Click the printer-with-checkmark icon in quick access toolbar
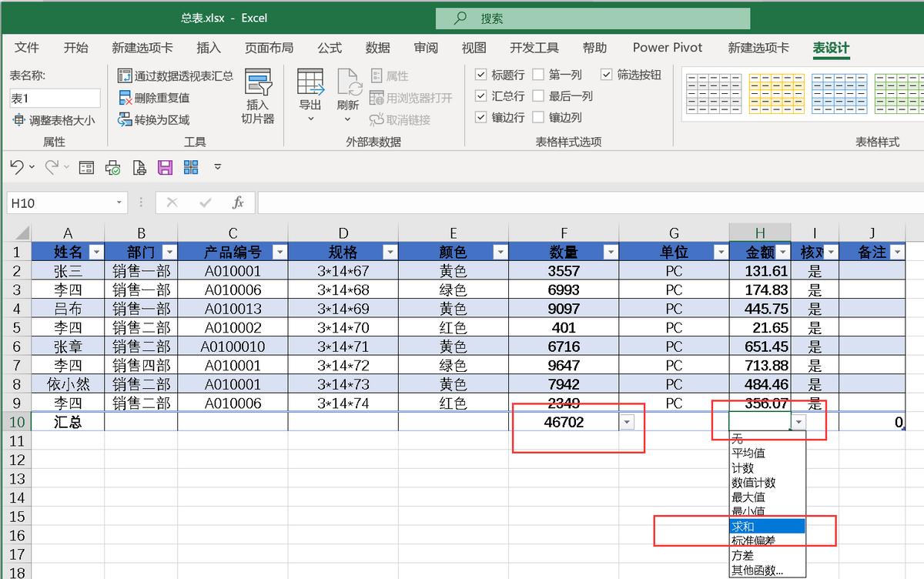924x579 pixels. pyautogui.click(x=113, y=167)
